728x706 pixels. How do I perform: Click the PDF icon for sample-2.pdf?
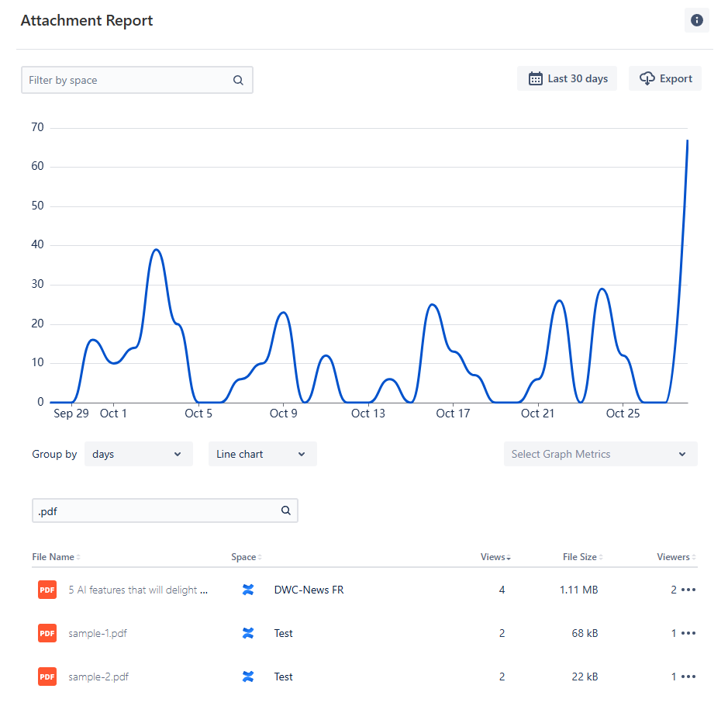pyautogui.click(x=47, y=677)
